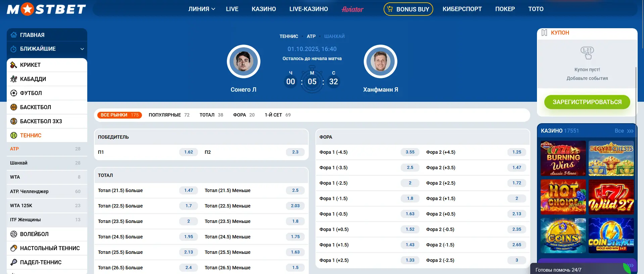
Task: Open the Mostbet logo home link
Action: [46, 9]
